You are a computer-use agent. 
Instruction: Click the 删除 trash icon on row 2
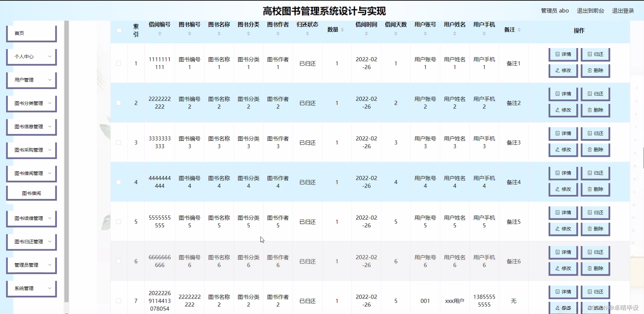pyautogui.click(x=595, y=110)
